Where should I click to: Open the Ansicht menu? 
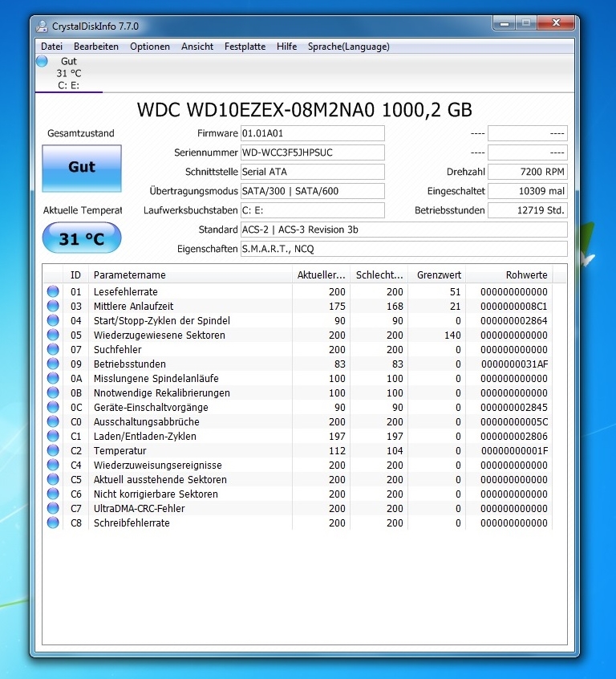click(197, 47)
